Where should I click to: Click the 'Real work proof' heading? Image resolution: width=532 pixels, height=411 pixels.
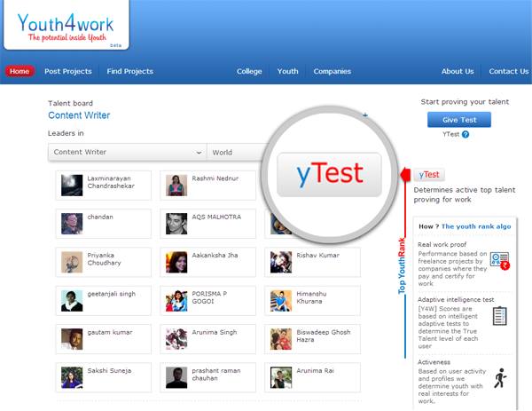click(x=442, y=245)
